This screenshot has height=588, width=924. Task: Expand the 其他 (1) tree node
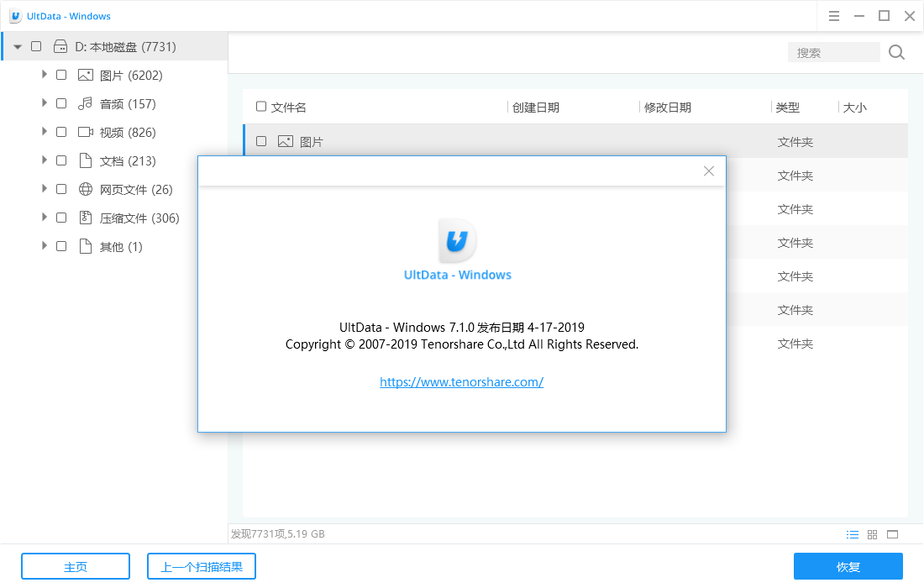(45, 245)
